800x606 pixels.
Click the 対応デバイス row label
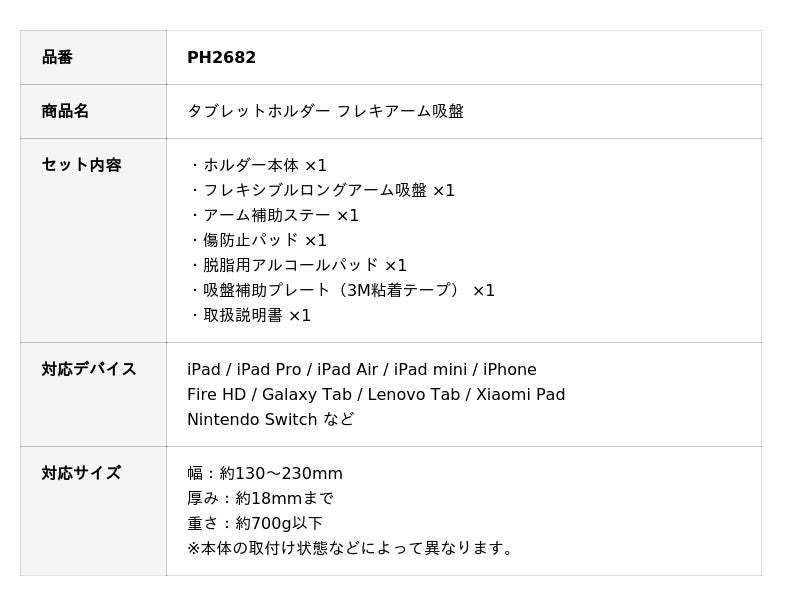click(x=89, y=370)
